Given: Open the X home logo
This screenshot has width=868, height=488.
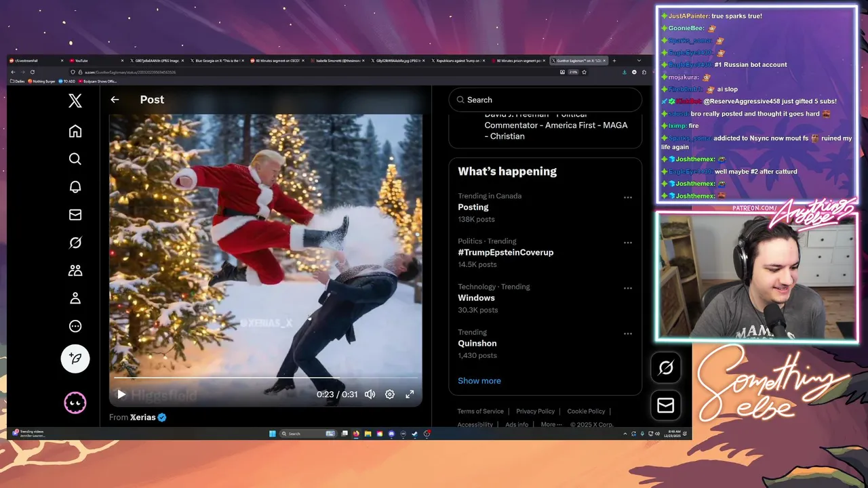Looking at the screenshot, I should [x=75, y=101].
